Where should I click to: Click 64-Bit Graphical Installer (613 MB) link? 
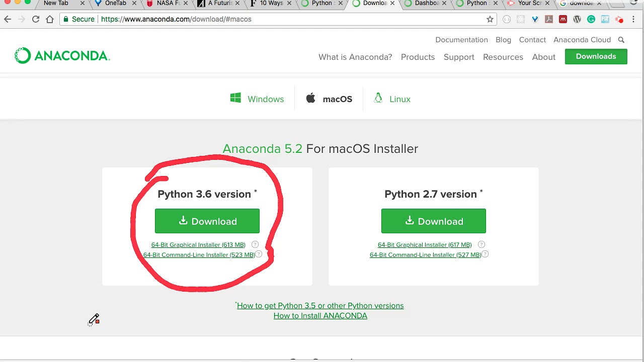tap(198, 245)
